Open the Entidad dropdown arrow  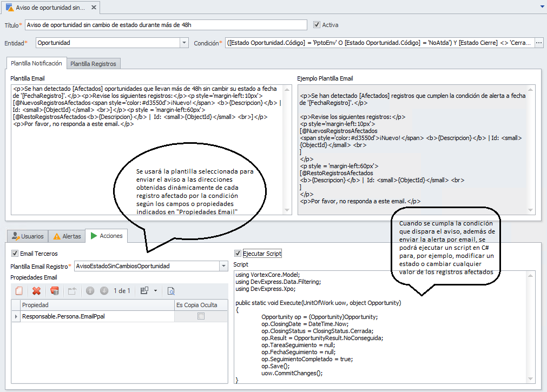[184, 43]
